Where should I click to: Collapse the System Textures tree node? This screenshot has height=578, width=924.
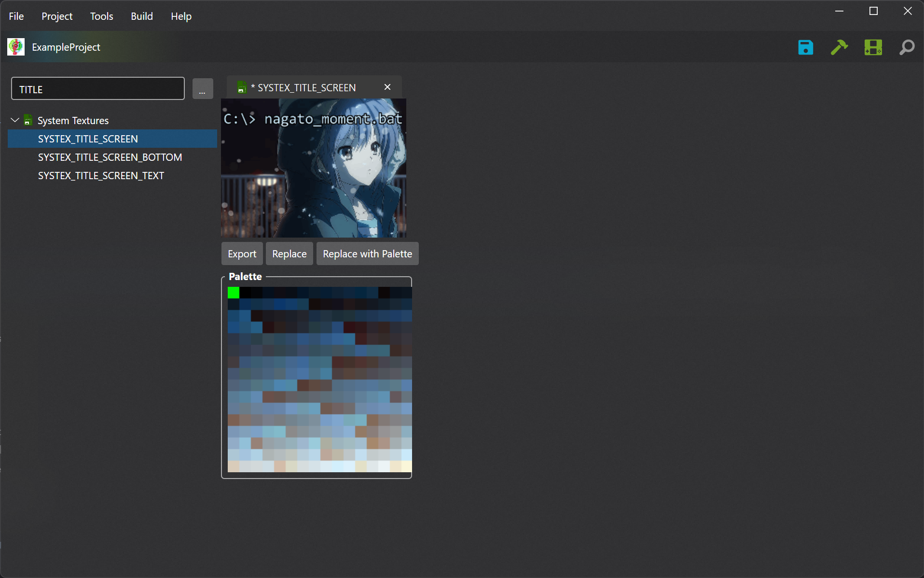(x=15, y=120)
